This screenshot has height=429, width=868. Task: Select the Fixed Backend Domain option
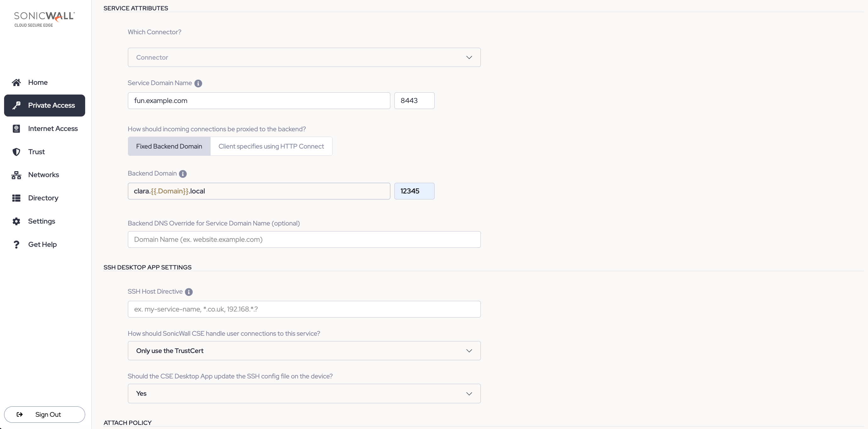click(x=169, y=146)
